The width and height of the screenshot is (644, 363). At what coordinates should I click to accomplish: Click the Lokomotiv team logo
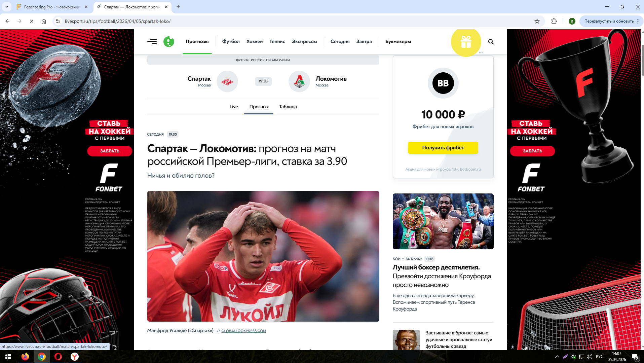tap(299, 81)
